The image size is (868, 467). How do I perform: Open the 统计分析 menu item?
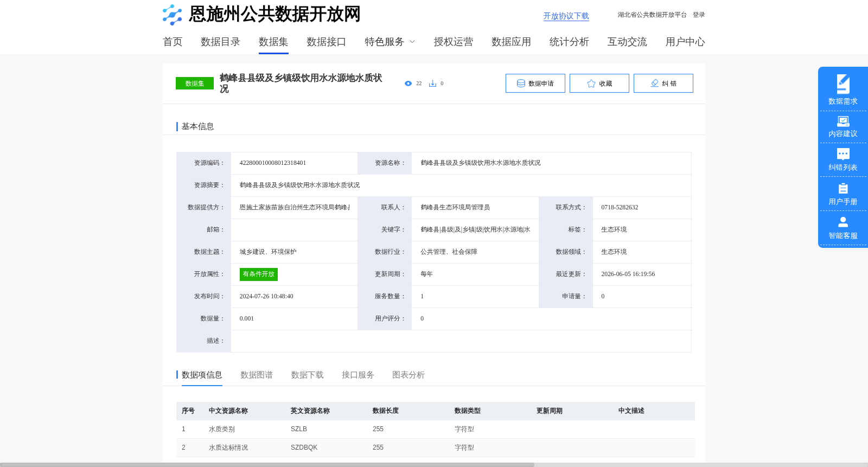click(569, 42)
